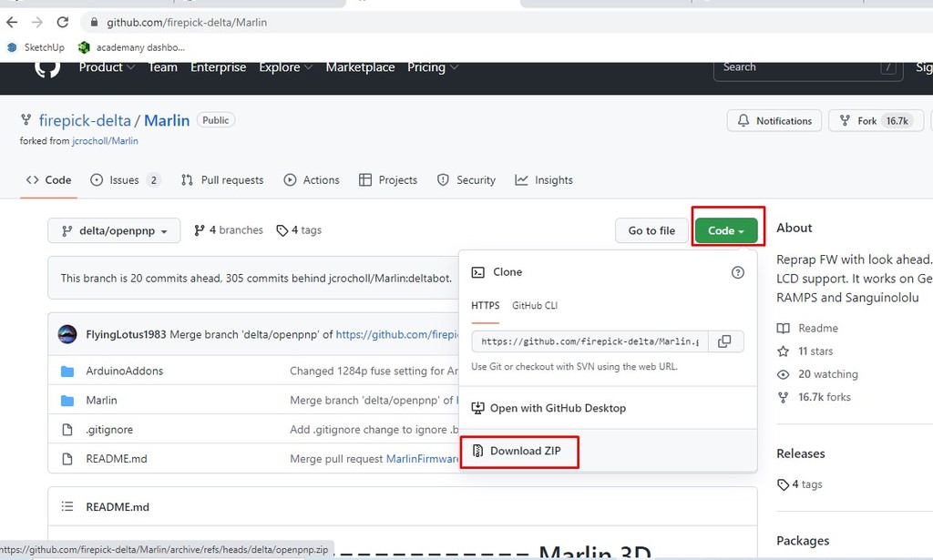Open the 11 stars link

[x=805, y=351]
